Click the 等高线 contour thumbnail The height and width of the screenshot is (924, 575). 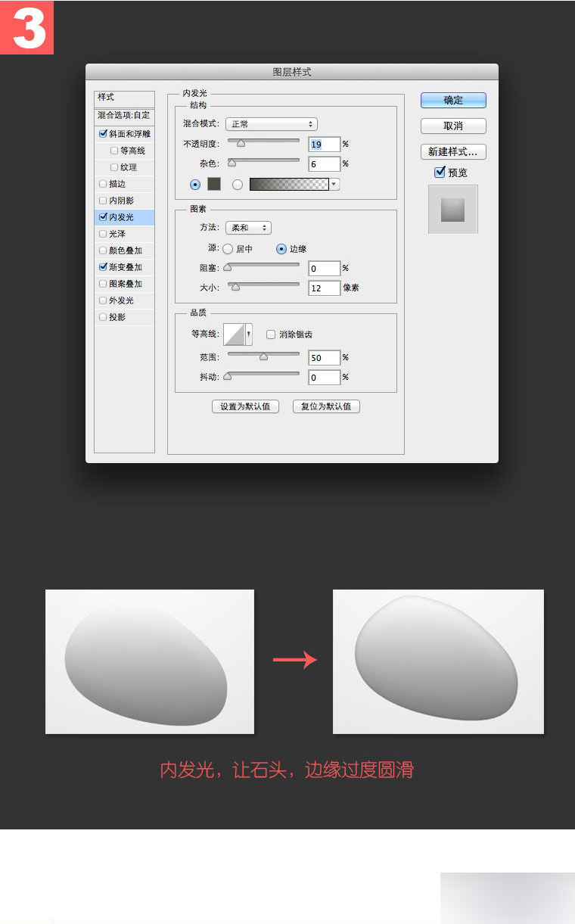tap(234, 334)
